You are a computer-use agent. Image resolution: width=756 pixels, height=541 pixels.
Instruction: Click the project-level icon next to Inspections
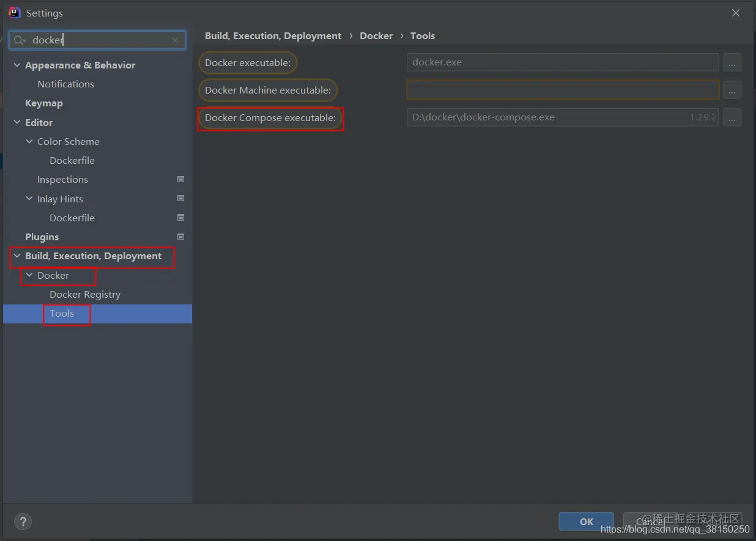point(180,179)
